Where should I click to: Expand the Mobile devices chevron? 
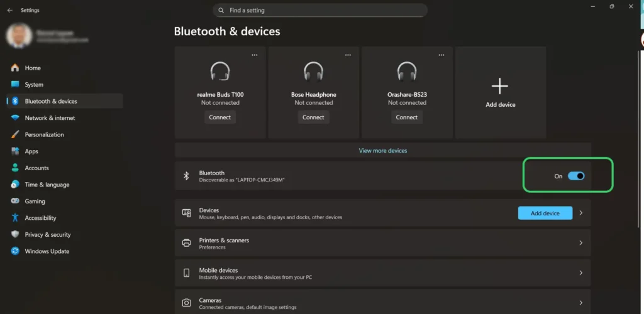[580, 273]
